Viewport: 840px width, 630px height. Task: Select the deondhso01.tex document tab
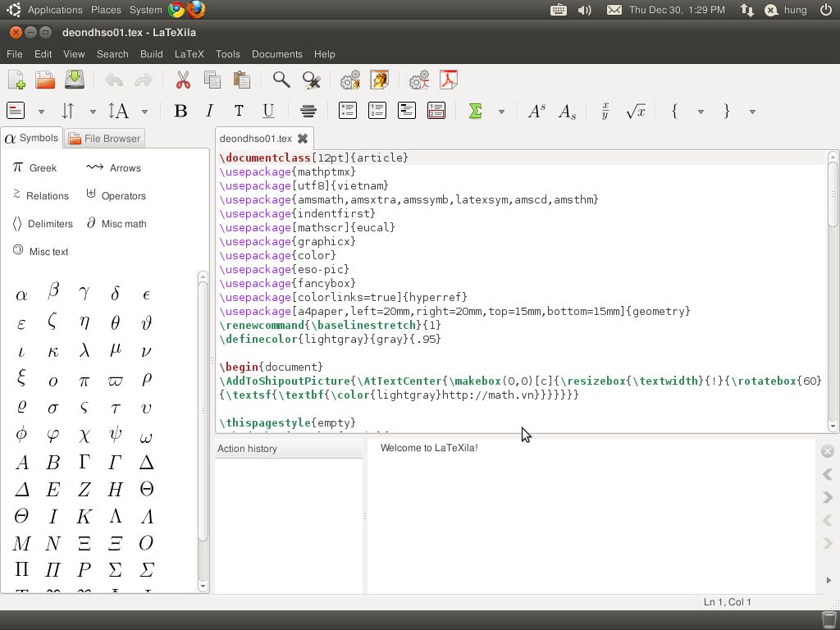[x=256, y=138]
